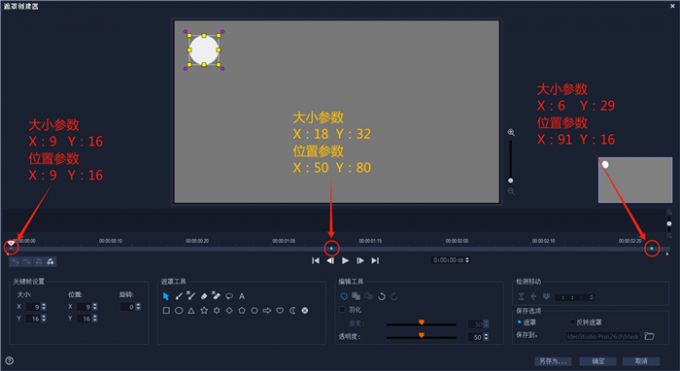Click the undo rotate-left arrow icon
The width and height of the screenshot is (680, 371).
[x=382, y=296]
